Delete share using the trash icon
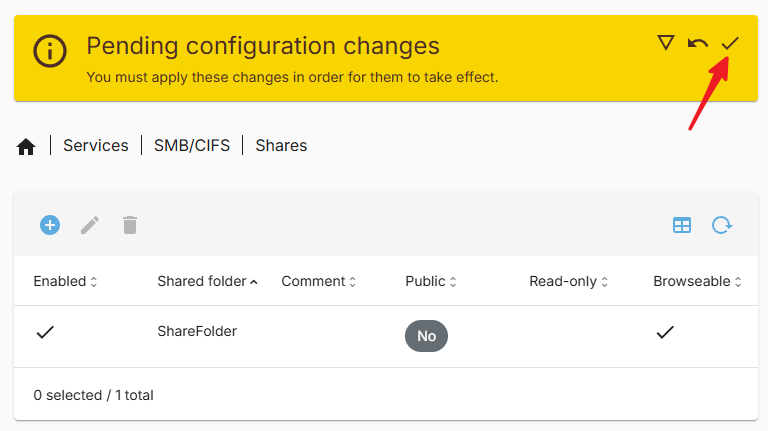 pos(130,225)
